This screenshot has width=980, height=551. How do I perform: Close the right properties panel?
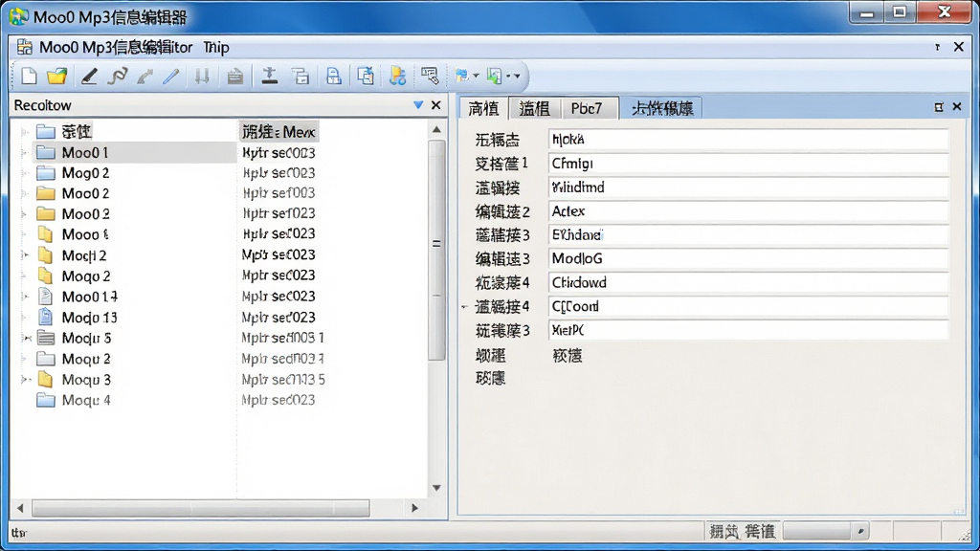pos(957,107)
